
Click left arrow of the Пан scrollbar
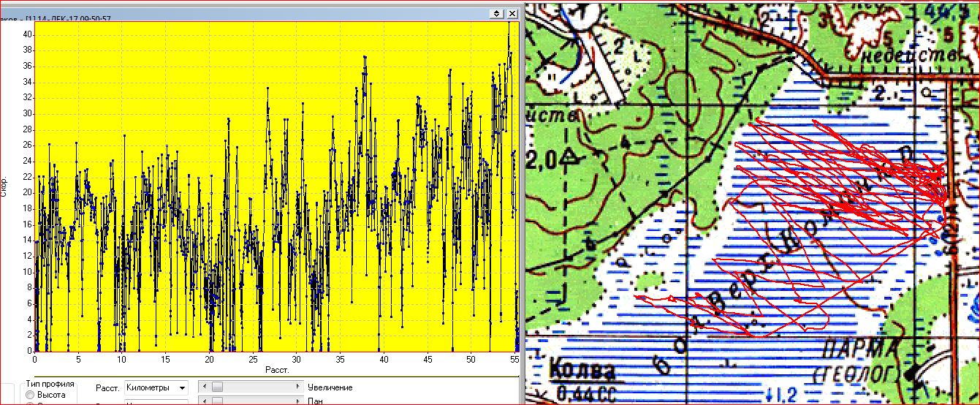pos(204,401)
